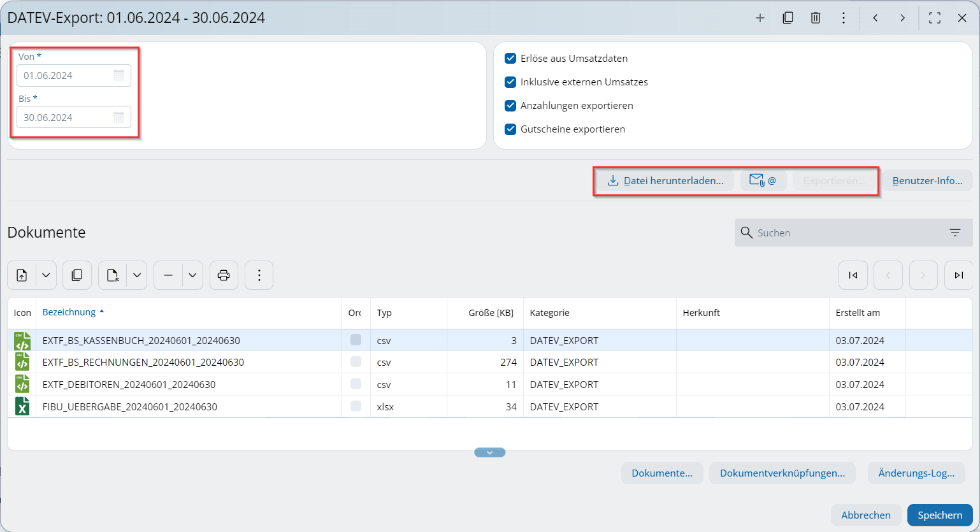Open the Dokumente toolbar three-dot menu

(259, 275)
